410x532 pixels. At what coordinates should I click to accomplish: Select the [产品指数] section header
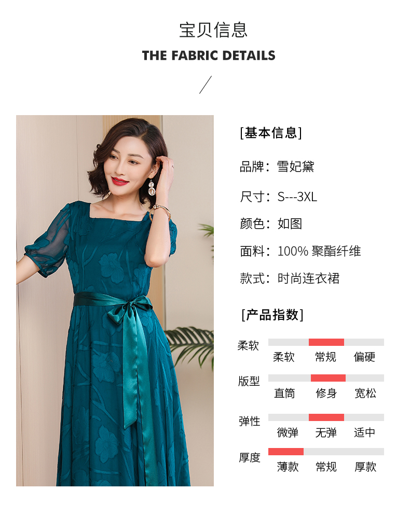tap(272, 315)
